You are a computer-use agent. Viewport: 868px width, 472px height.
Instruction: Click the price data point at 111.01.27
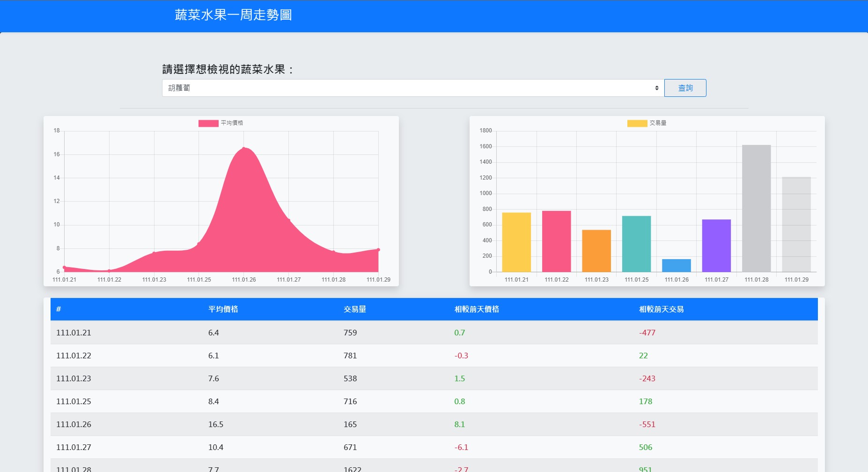coord(288,220)
